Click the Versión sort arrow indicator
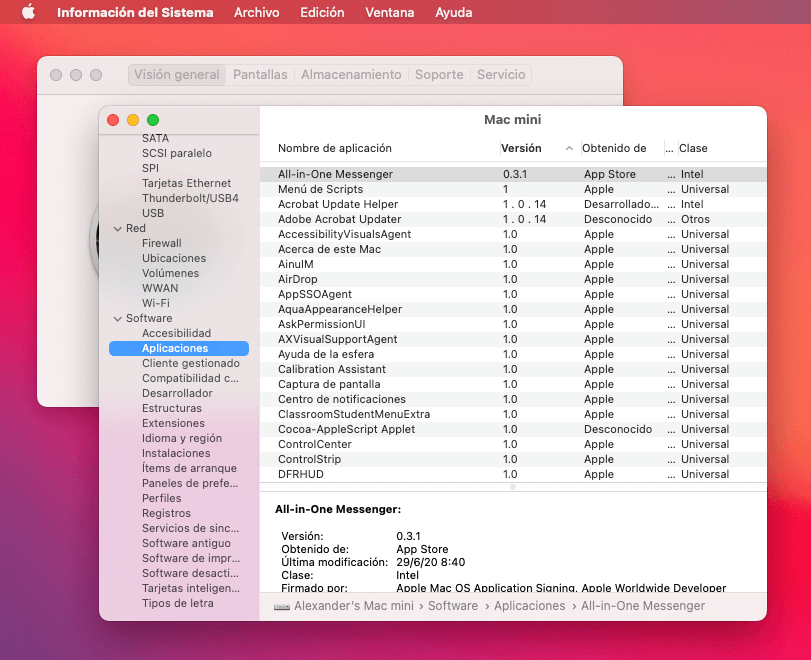 569,148
